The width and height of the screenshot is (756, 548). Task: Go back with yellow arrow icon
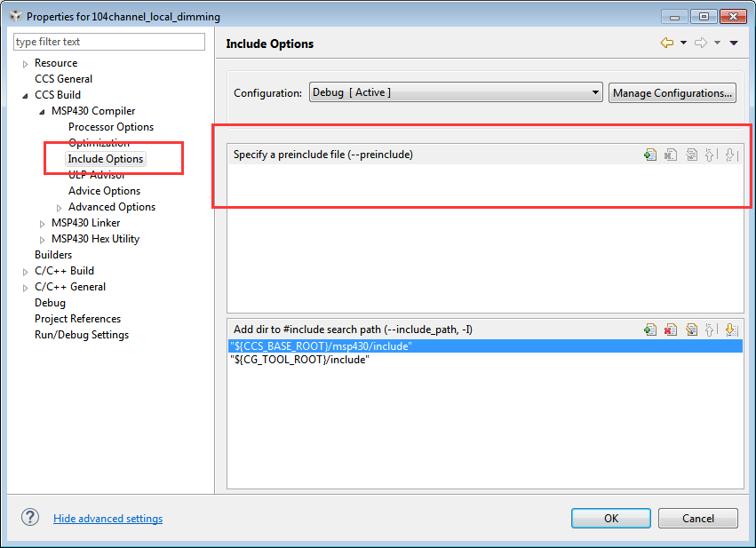tap(666, 43)
